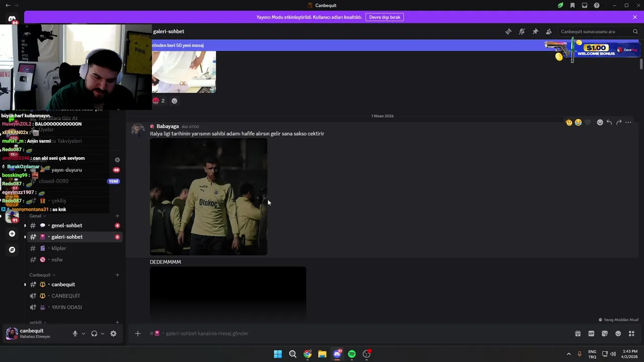Reply to Babayaga's message
The width and height of the screenshot is (644, 362).
[x=609, y=122]
